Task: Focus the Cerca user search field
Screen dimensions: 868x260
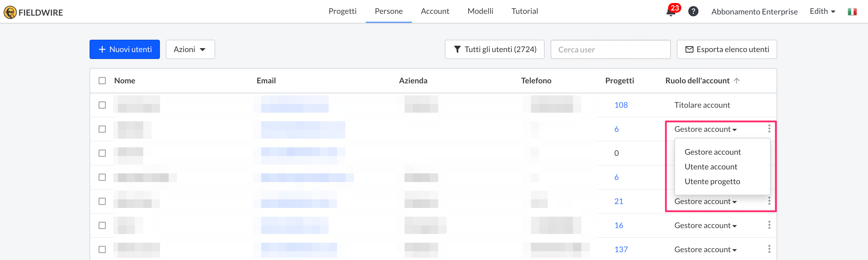Action: point(610,49)
